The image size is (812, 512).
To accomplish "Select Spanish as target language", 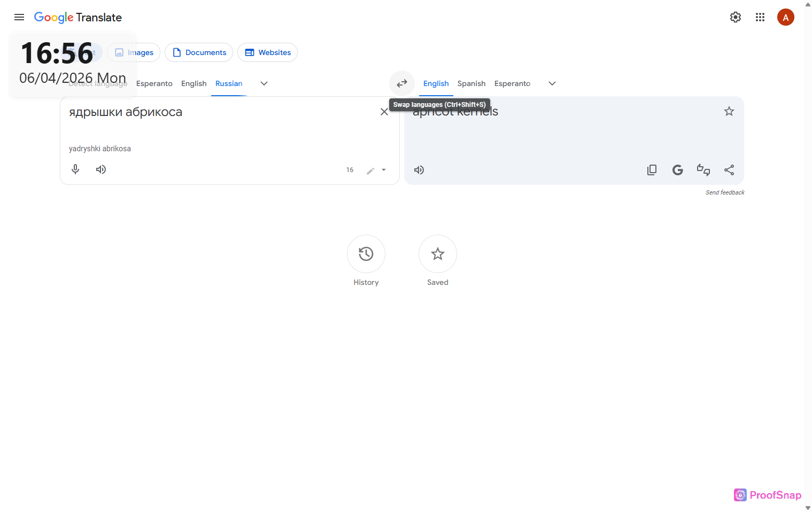I will pos(471,83).
